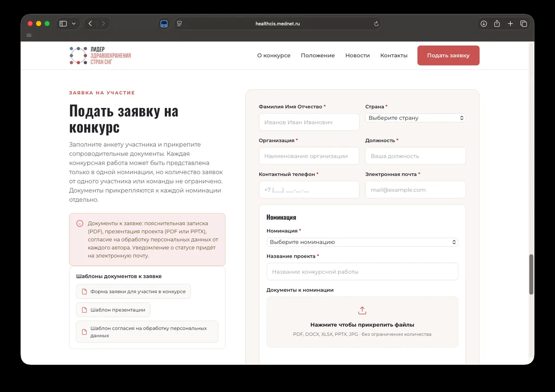Open the page reader icon in address bar
Image resolution: width=555 pixels, height=392 pixels.
pyautogui.click(x=180, y=24)
